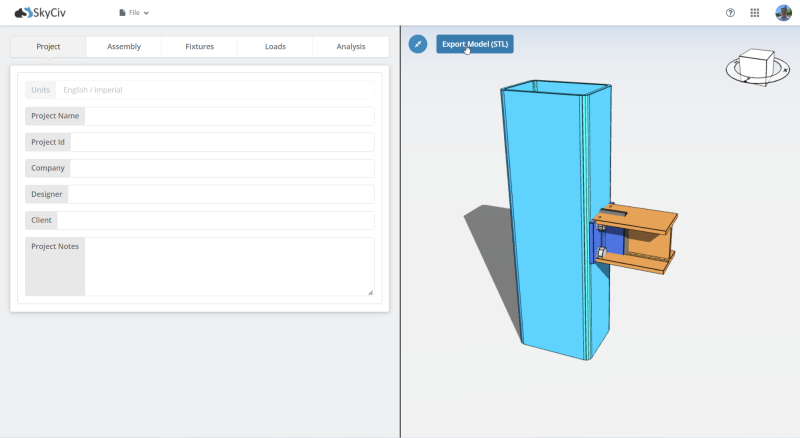
Task: Click the 3D view orientation cube
Action: [755, 66]
